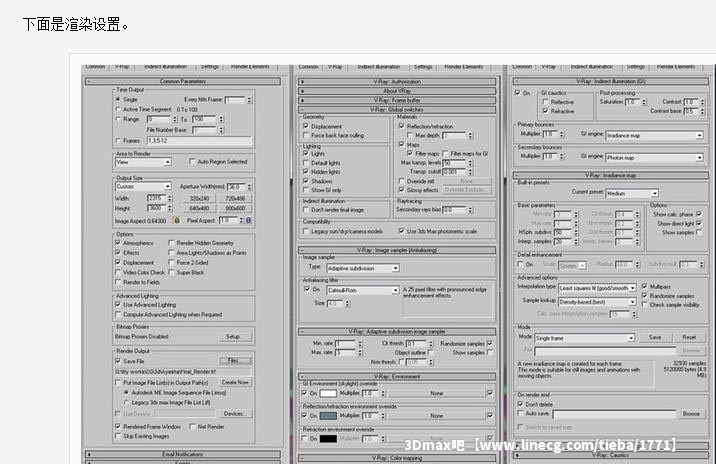Image resolution: width=716 pixels, height=464 pixels.
Task: Toggle the Glossy effects checkbox
Action: [x=402, y=190]
